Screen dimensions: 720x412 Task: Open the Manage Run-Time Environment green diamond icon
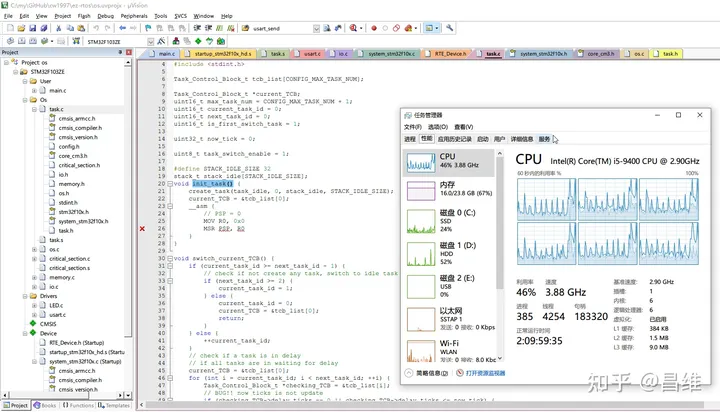198,41
